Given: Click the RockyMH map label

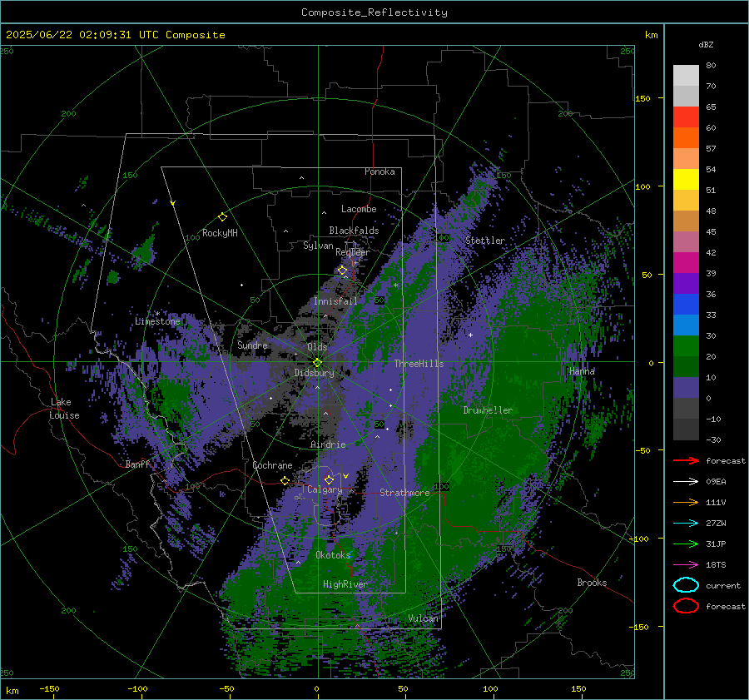Looking at the screenshot, I should (220, 233).
